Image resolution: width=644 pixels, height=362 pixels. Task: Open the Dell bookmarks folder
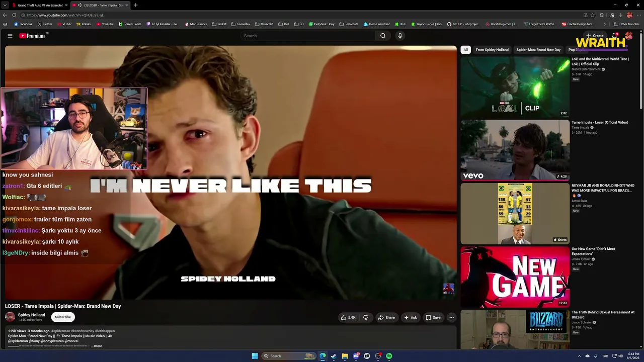(x=284, y=24)
